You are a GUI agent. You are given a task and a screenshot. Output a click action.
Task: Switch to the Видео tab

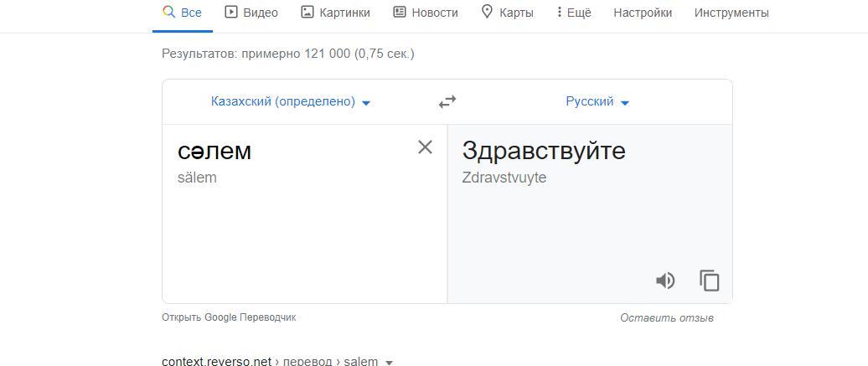(x=251, y=13)
